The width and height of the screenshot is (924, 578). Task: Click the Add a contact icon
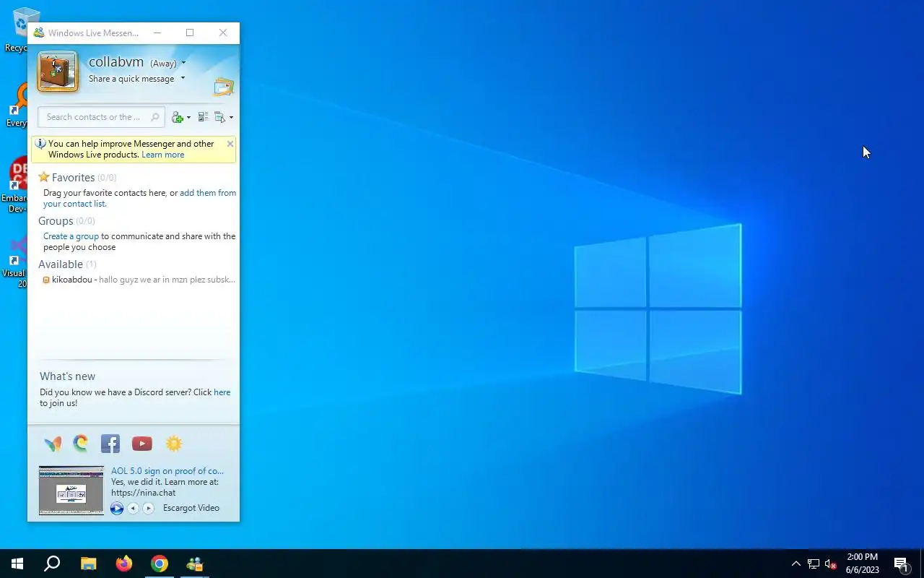click(x=178, y=117)
